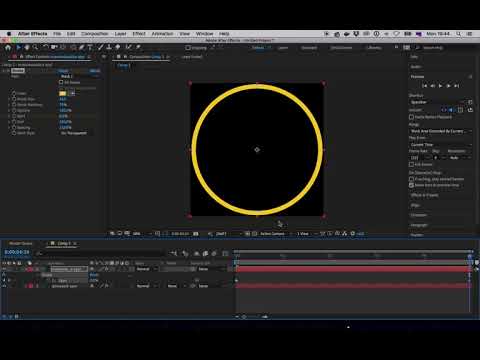Select the Unified Camera tool
This screenshot has width=480, height=360.
[54, 48]
